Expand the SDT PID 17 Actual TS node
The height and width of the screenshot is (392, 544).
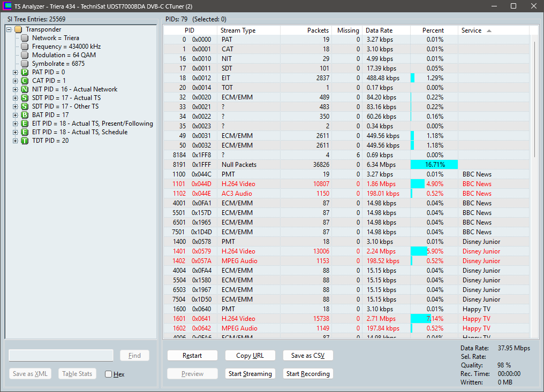pyautogui.click(x=16, y=98)
